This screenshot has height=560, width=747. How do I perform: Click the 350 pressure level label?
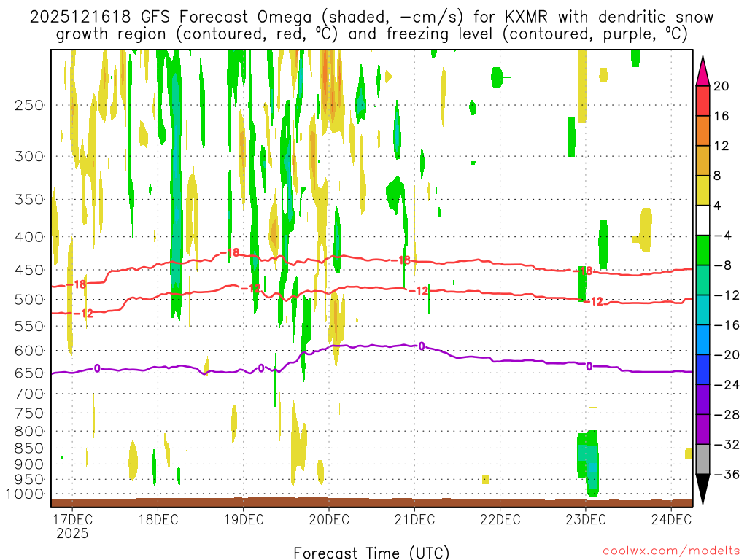29,200
